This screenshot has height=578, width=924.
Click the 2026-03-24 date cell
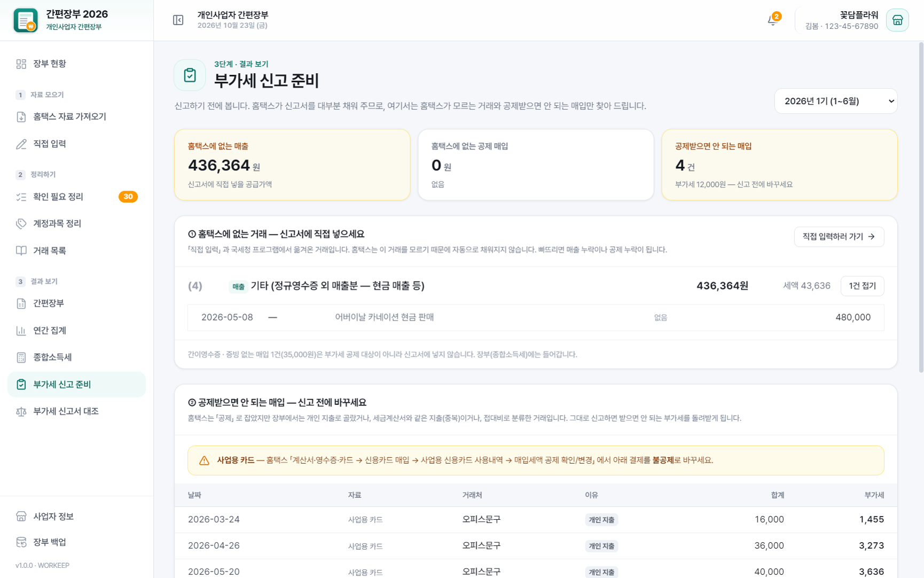click(x=214, y=519)
